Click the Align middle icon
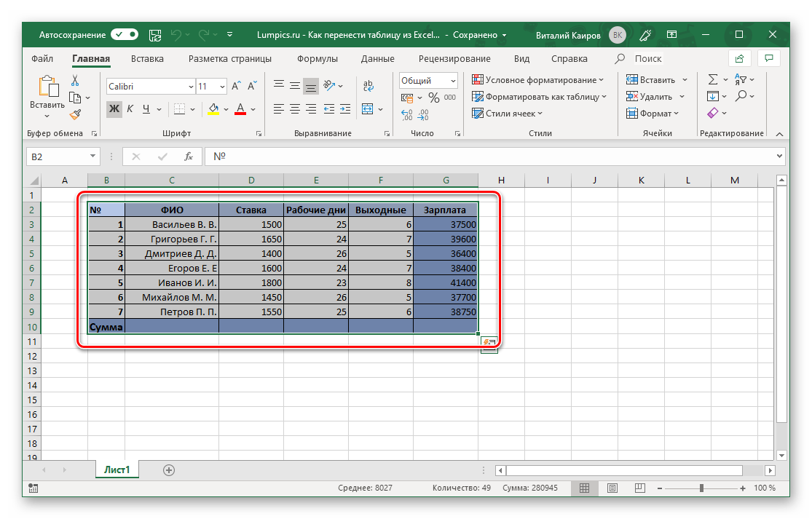812x519 pixels. tap(295, 85)
